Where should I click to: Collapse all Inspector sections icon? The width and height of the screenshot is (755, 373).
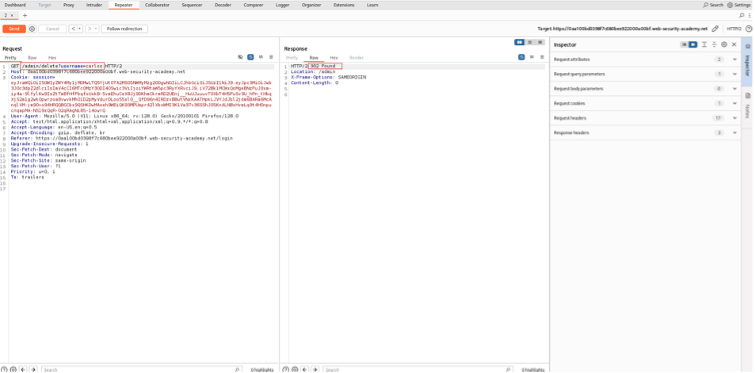714,45
